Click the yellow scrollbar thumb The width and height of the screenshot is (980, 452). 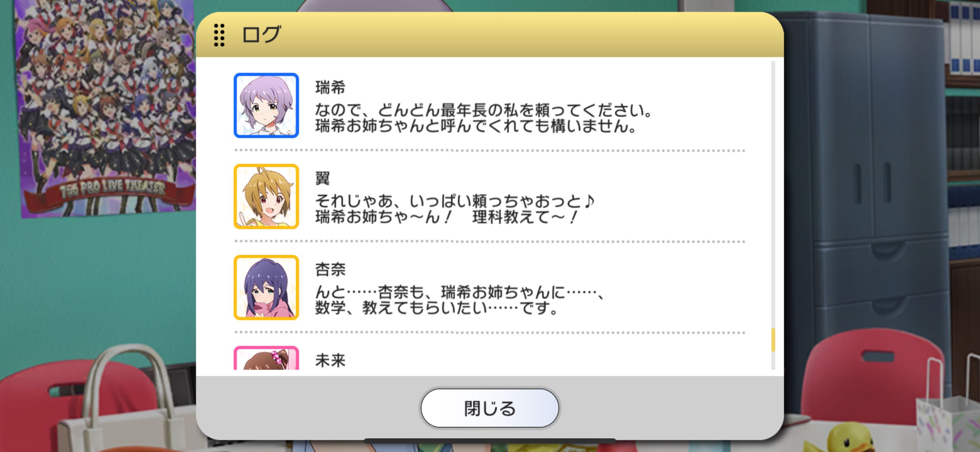(773, 340)
